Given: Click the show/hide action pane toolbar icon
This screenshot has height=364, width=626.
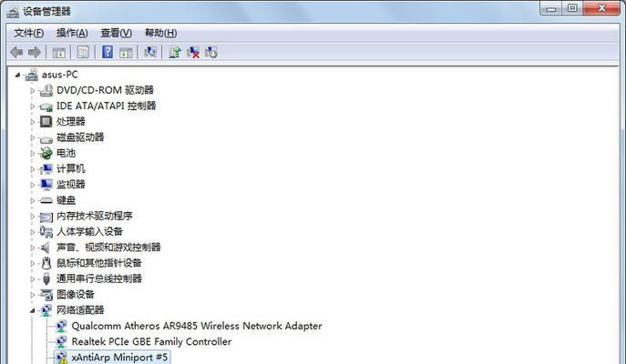Looking at the screenshot, I should point(126,52).
